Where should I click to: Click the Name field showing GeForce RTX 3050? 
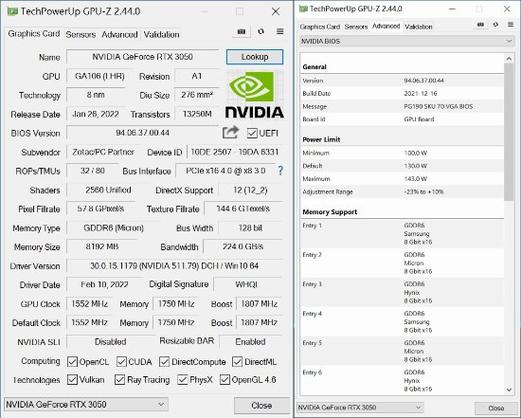pos(142,57)
